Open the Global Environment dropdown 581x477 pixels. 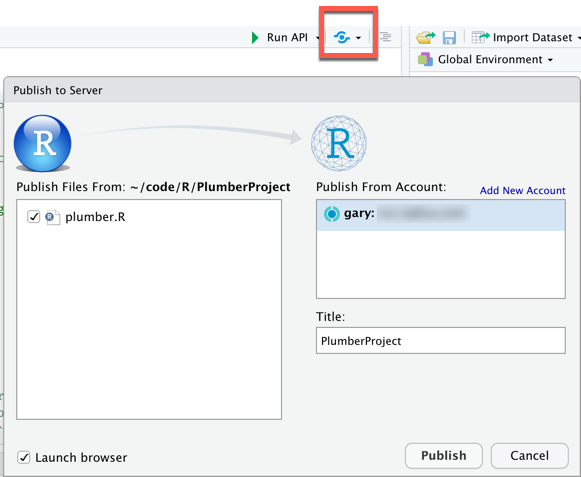[495, 60]
